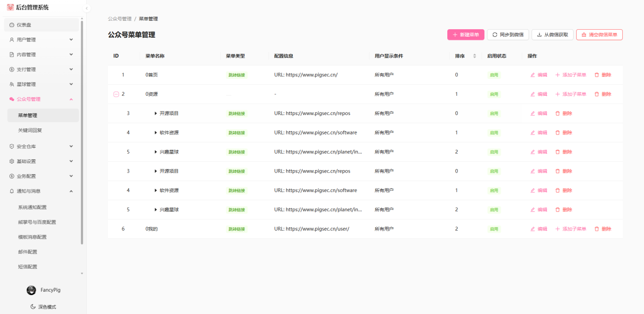Toggle 深色模式 dark mode

[43, 307]
